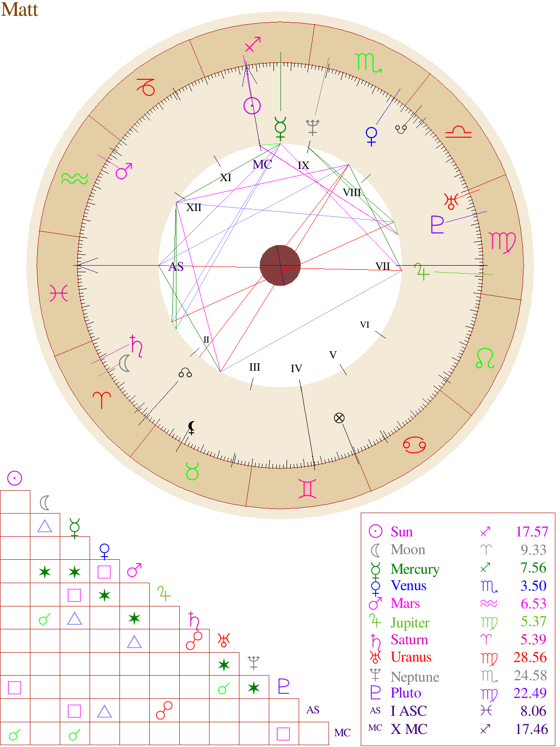Image resolution: width=560 pixels, height=747 pixels.
Task: Click the Gemini sign on the zodiac ring
Action: tap(308, 489)
